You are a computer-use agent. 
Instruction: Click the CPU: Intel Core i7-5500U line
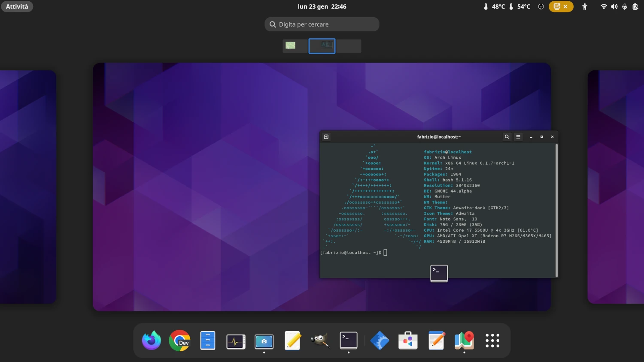481,230
